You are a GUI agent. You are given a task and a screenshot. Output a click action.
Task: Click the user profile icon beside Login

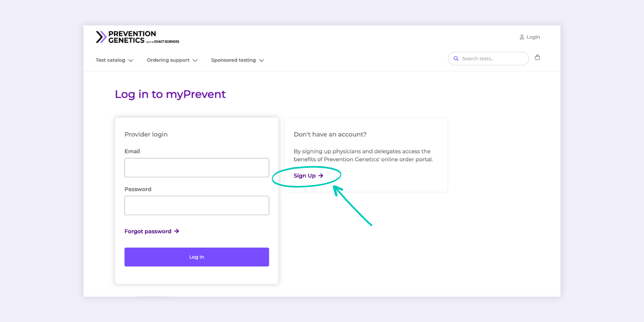click(x=522, y=37)
